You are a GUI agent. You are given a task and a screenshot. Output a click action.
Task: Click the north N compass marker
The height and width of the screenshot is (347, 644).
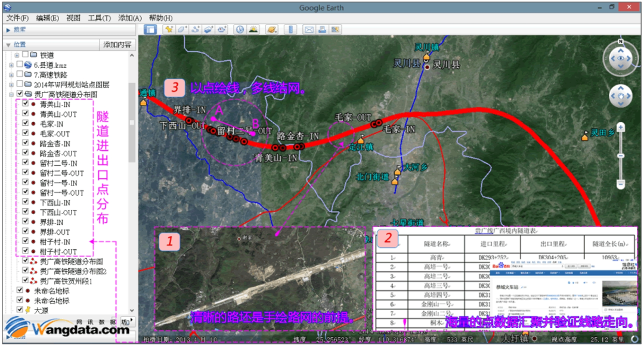click(621, 42)
